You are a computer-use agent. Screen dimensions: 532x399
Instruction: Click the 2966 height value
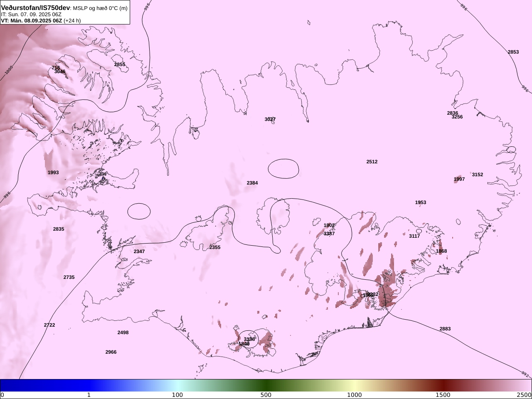(x=111, y=352)
